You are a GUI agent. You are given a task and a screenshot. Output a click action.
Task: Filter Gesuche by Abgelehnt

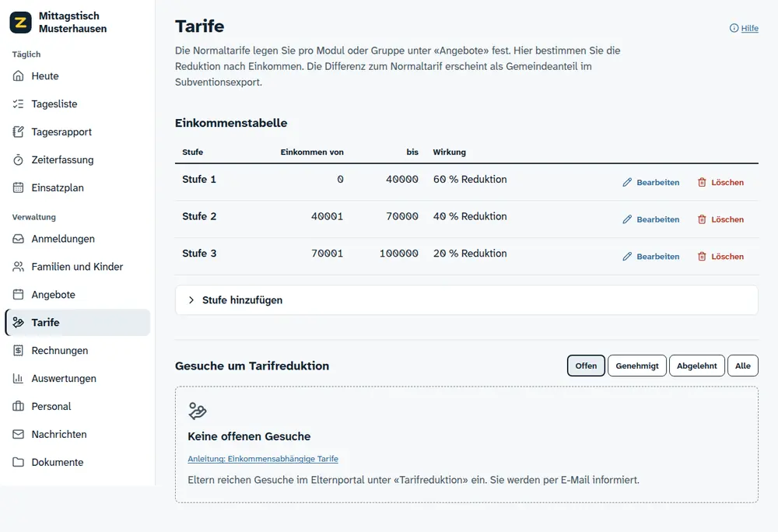coord(696,366)
